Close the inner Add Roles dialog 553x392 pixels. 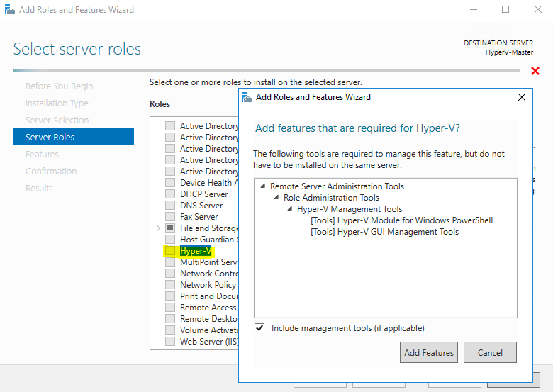[x=522, y=97]
